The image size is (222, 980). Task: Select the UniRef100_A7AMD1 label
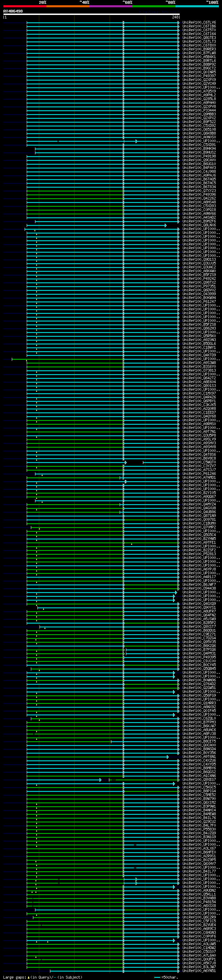click(199, 477)
